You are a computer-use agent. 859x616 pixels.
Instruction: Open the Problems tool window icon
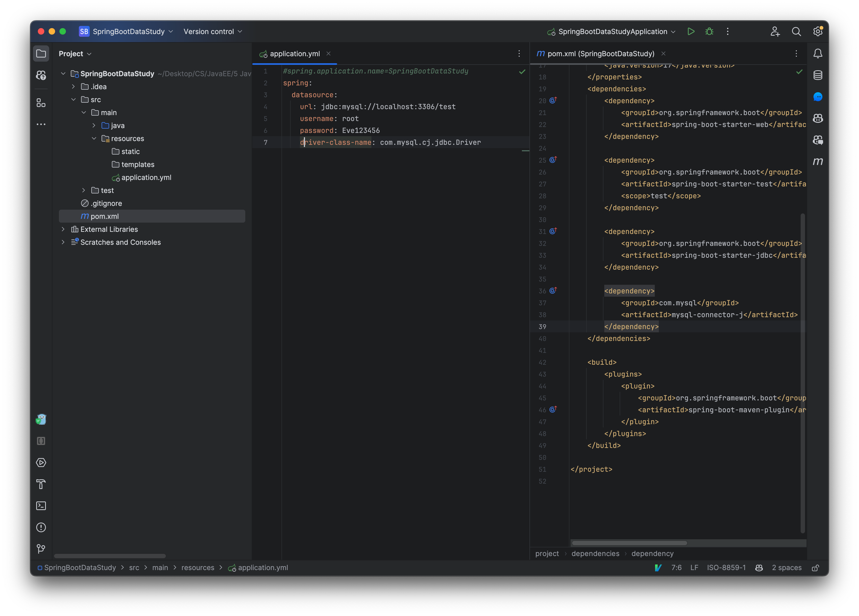pos(41,527)
